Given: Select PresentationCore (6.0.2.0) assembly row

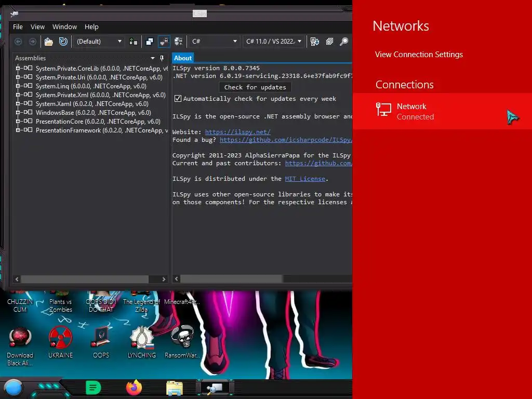Looking at the screenshot, I should point(98,122).
